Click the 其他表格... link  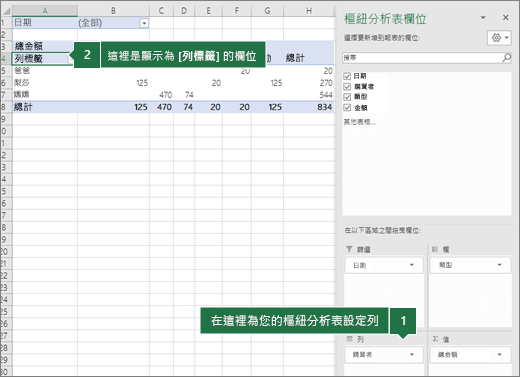click(x=359, y=122)
